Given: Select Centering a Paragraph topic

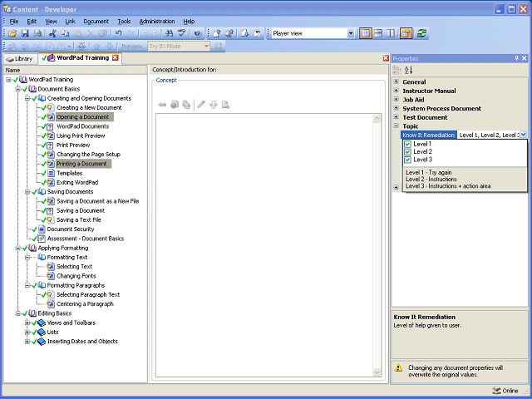Looking at the screenshot, I should click(85, 304).
